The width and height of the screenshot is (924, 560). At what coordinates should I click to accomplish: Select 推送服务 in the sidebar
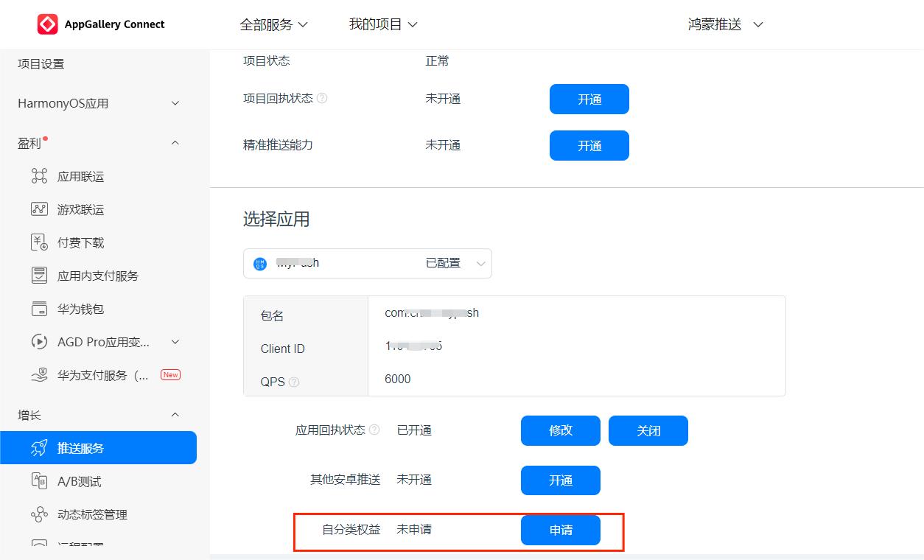click(98, 448)
